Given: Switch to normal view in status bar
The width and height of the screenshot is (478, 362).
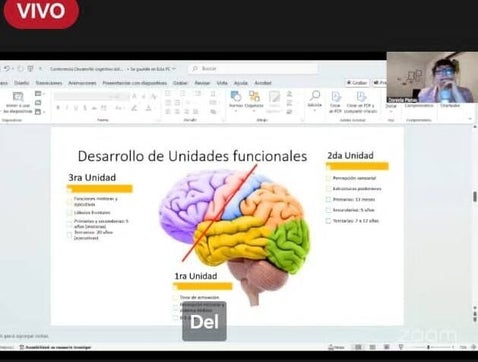Looking at the screenshot, I should [358, 347].
